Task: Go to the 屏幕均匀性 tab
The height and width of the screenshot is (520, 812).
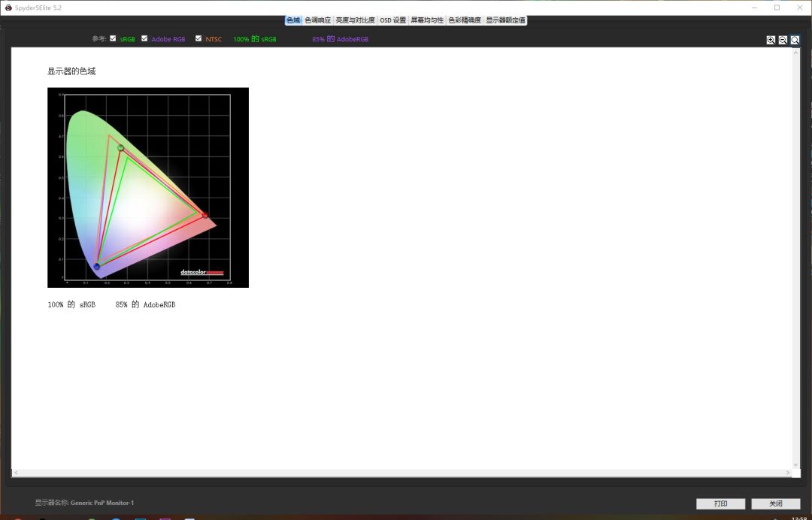Action: [x=426, y=20]
